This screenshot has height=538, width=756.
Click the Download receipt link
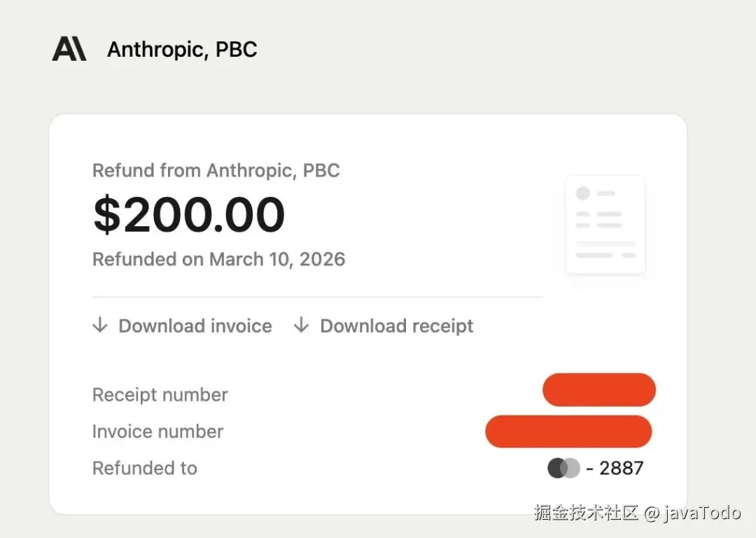[396, 325]
